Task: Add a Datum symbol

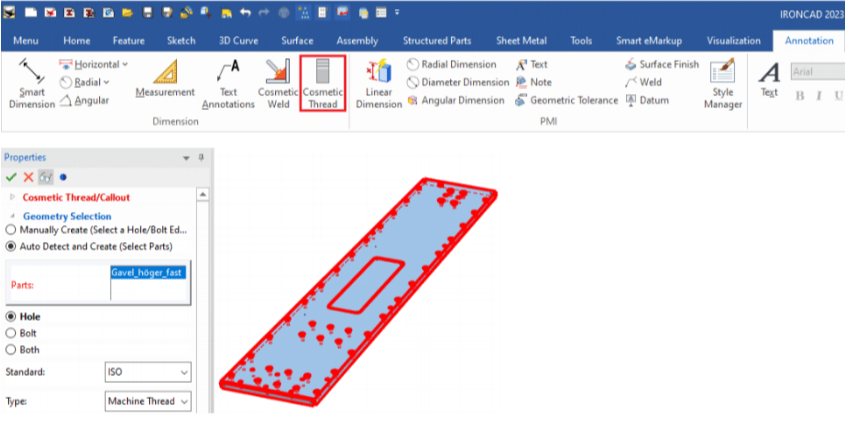Action: (647, 100)
